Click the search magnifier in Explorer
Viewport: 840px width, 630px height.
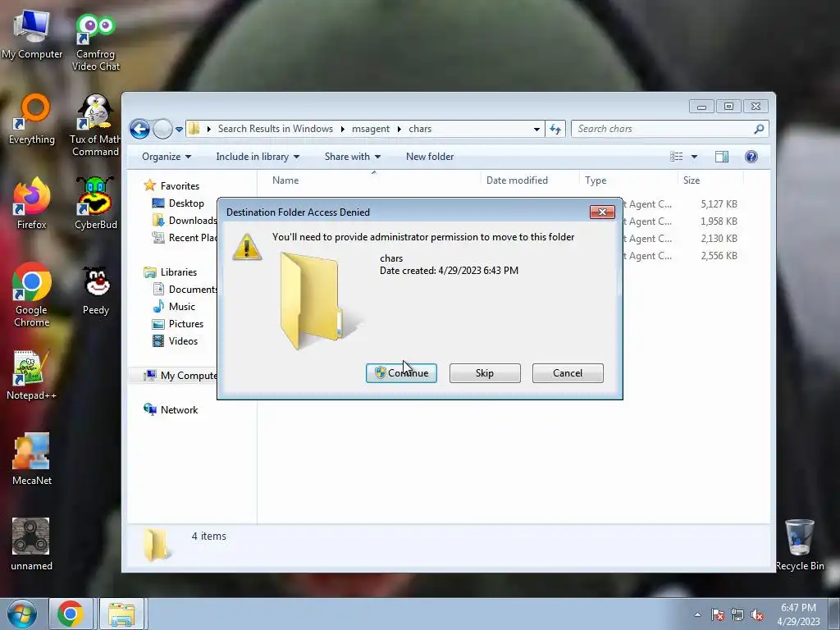pyautogui.click(x=759, y=129)
